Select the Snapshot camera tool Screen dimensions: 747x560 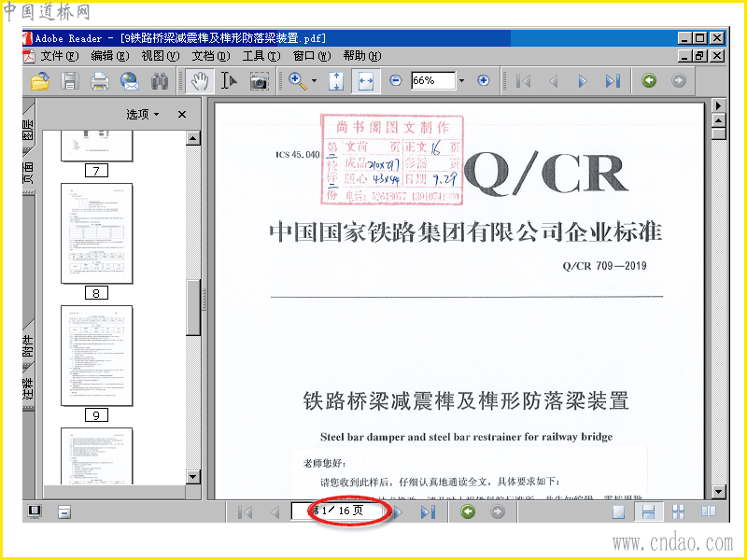pos(259,81)
